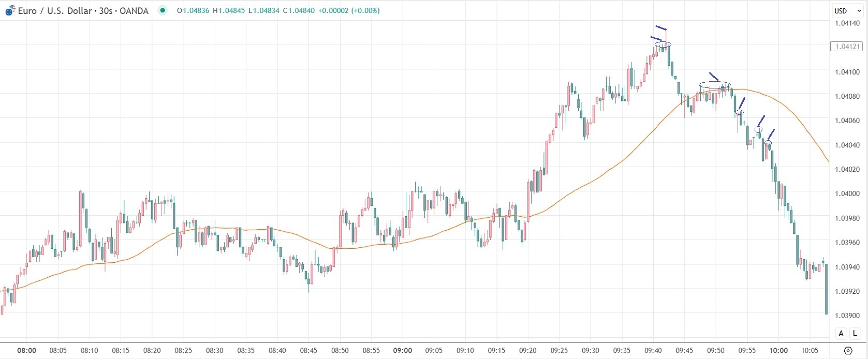Click the high value H1.04845
This screenshot has height=359, width=868.
tap(229, 10)
